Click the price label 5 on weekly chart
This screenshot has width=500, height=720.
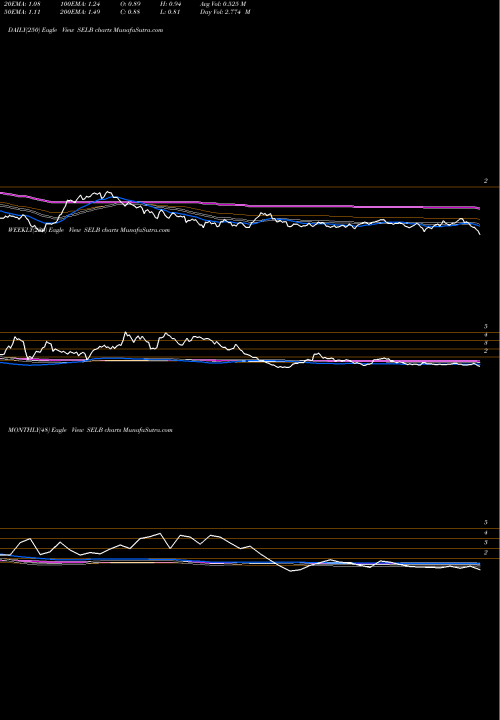tap(486, 326)
